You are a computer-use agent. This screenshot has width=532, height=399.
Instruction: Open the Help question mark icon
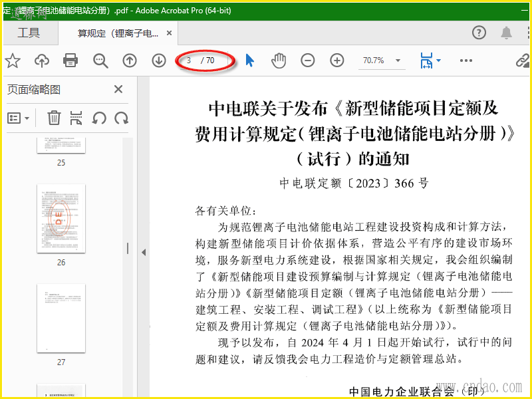coord(479,33)
